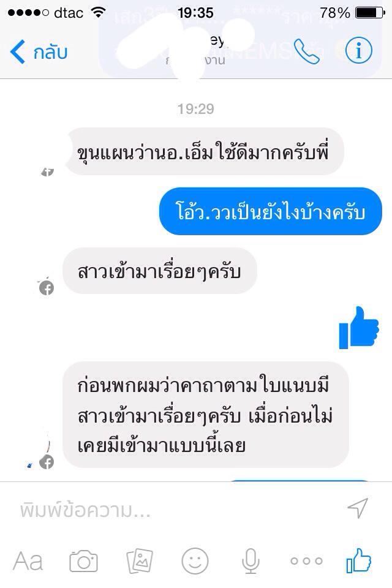Tap the microphone voice message icon
Viewport: 392px width, 588px height.
point(250,561)
